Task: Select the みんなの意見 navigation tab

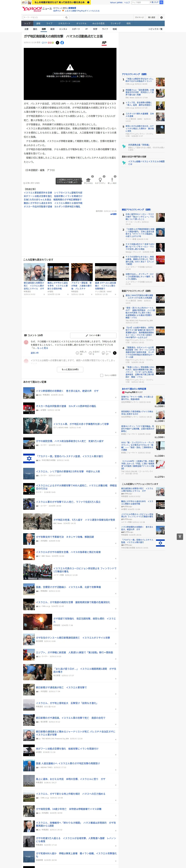Action: click(x=98, y=24)
